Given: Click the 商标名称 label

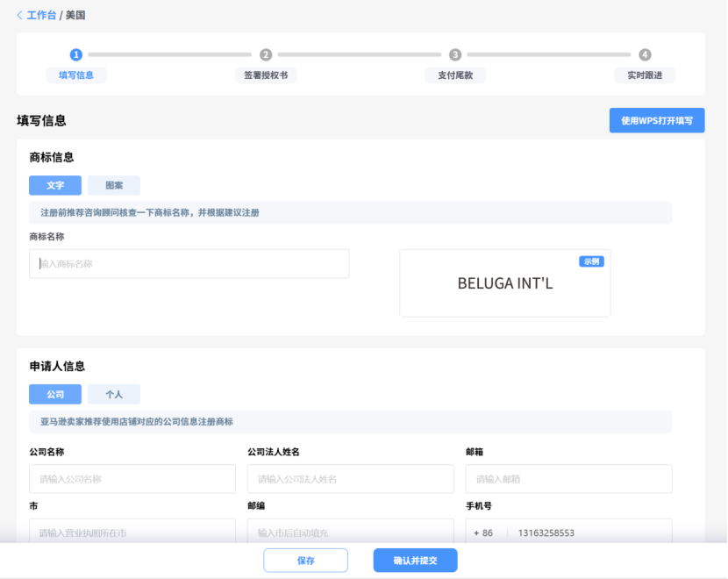Looking at the screenshot, I should pyautogui.click(x=46, y=237).
